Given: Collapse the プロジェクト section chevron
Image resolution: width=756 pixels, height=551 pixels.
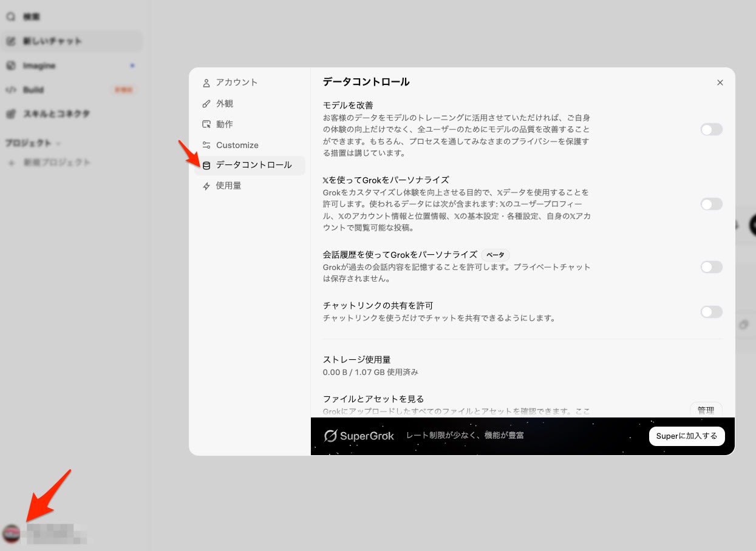Looking at the screenshot, I should (x=59, y=144).
